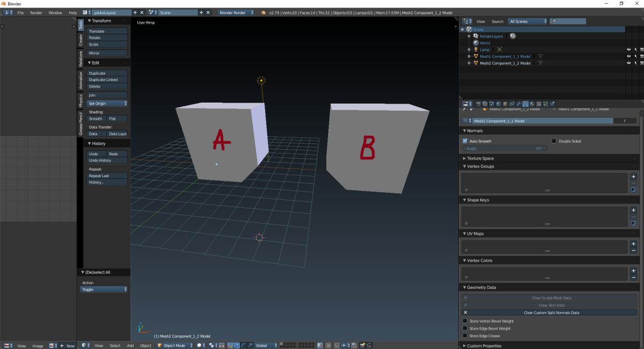Click the Scene icon in the outliner
This screenshot has width=644, height=349.
(x=470, y=30)
